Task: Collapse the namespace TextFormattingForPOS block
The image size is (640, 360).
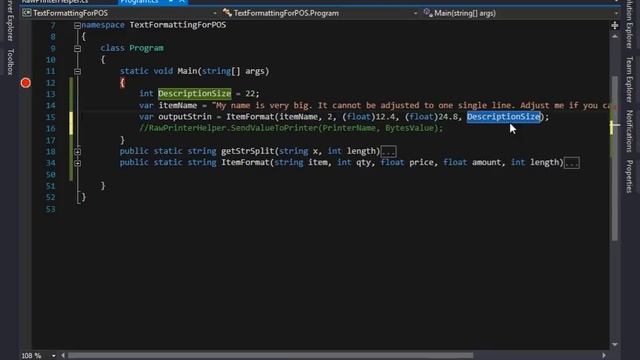Action: click(x=77, y=25)
